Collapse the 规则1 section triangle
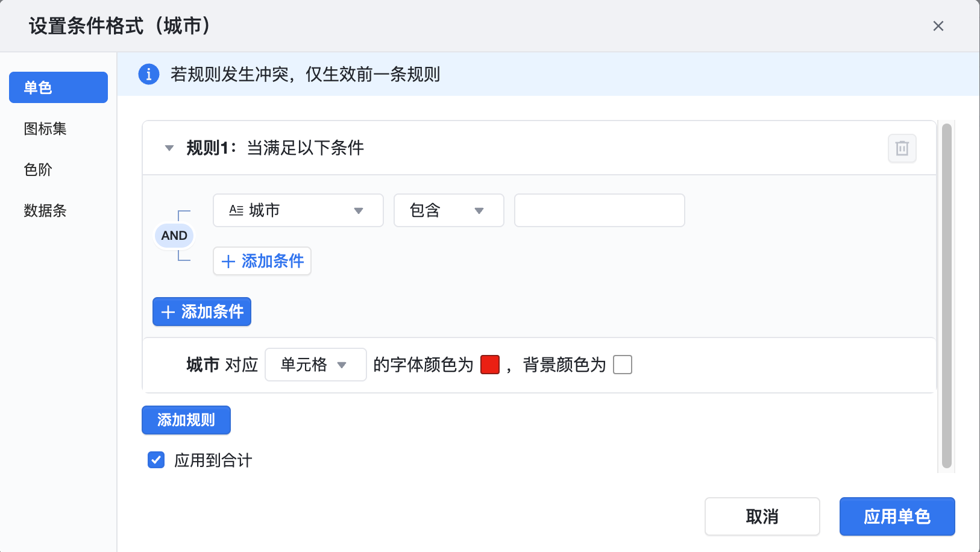The image size is (980, 552). click(169, 148)
